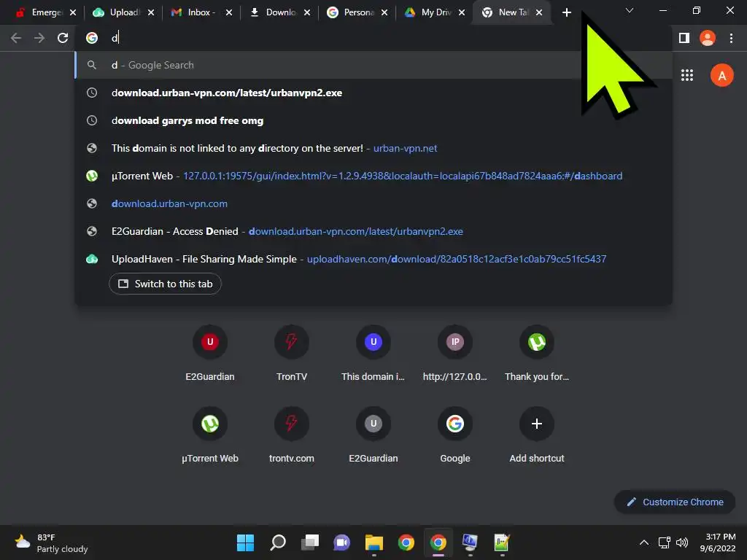
Task: Open the Chat app on taskbar
Action: (341, 542)
